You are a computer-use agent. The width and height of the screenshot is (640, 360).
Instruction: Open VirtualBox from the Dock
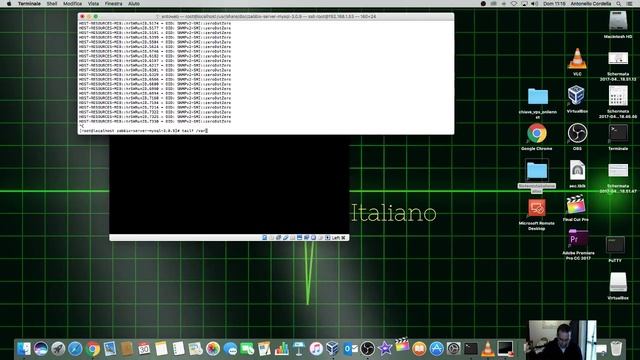[x=332, y=349]
